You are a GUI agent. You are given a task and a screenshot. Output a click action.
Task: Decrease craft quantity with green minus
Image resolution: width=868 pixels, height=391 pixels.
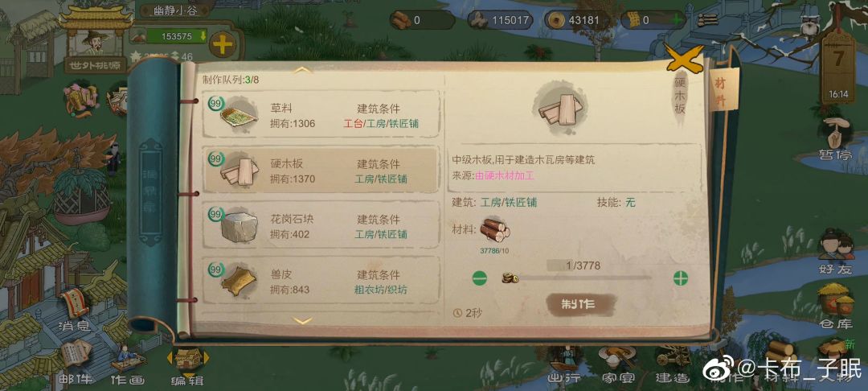(x=479, y=278)
